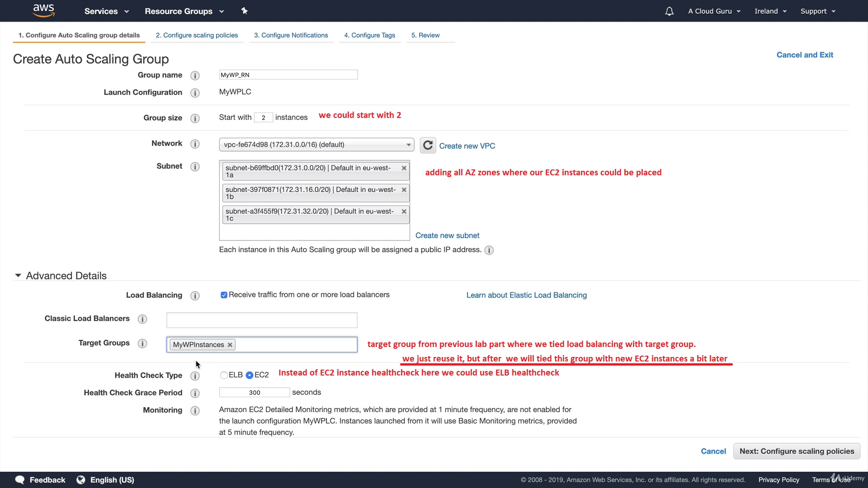868x488 pixels.
Task: Collapse the Advanced Details section
Action: [18, 276]
